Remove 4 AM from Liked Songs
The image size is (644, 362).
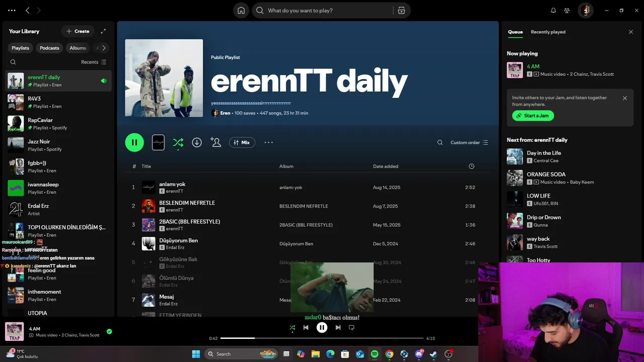[x=109, y=331]
